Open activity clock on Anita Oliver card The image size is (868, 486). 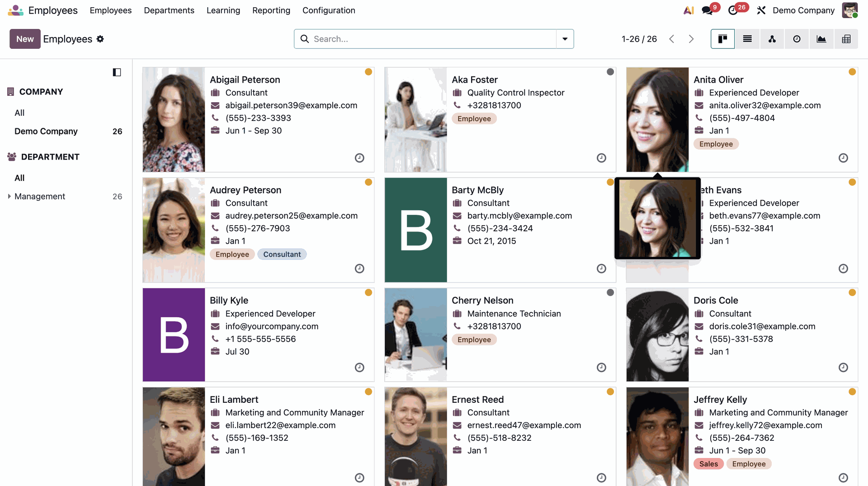(x=843, y=158)
